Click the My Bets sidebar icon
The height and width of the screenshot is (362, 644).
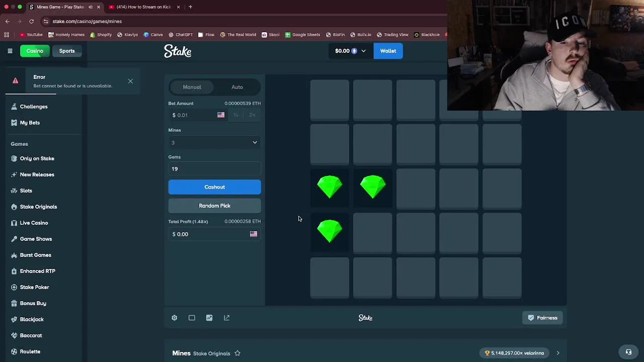click(14, 123)
